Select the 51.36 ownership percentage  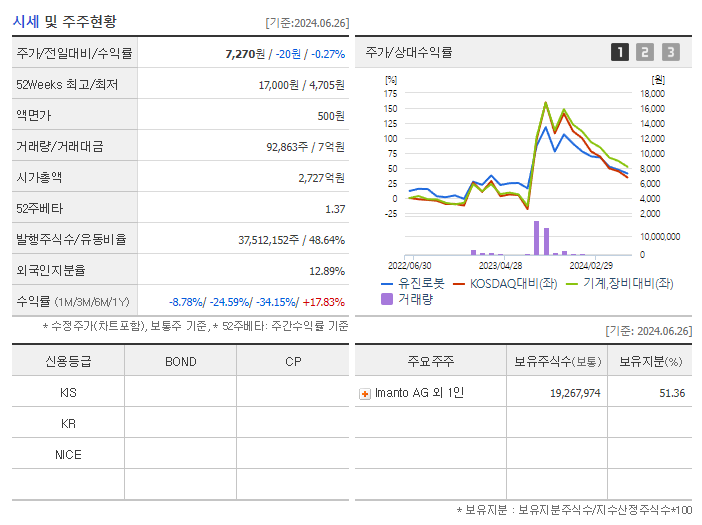tap(672, 393)
